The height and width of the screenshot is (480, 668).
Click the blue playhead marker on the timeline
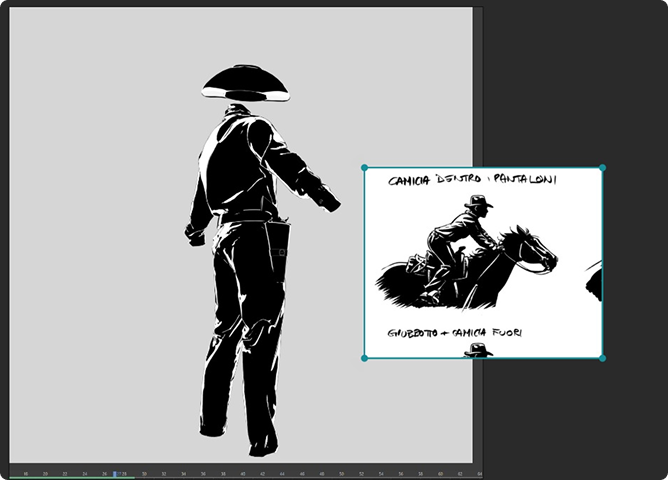pyautogui.click(x=115, y=473)
